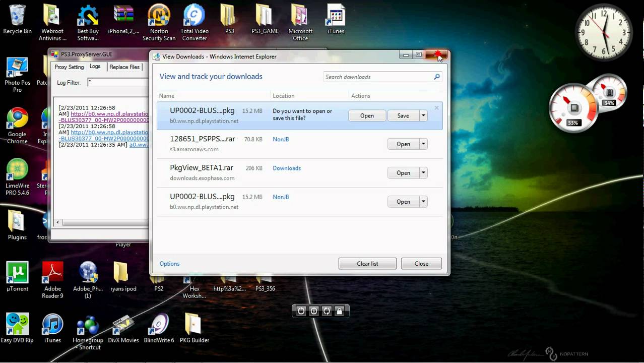Open PkgView_BETA1.rar via Open button
Viewport: 644px width, 363px height.
pyautogui.click(x=403, y=173)
